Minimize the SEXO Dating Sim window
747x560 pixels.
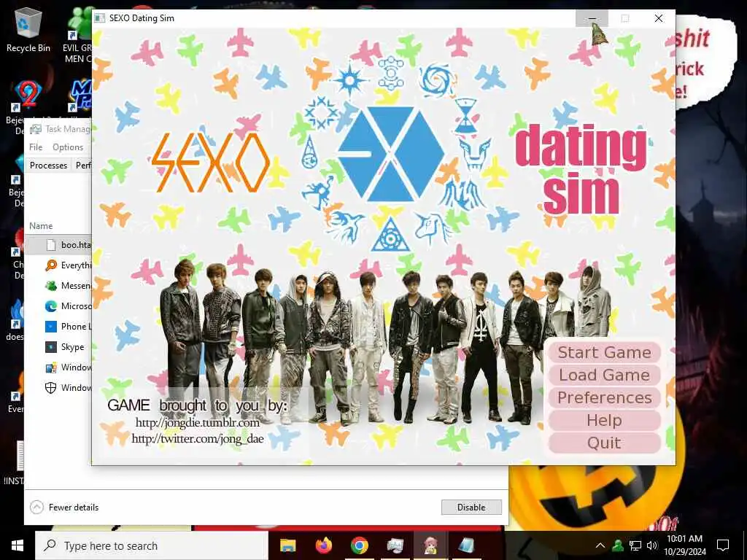[x=592, y=18]
